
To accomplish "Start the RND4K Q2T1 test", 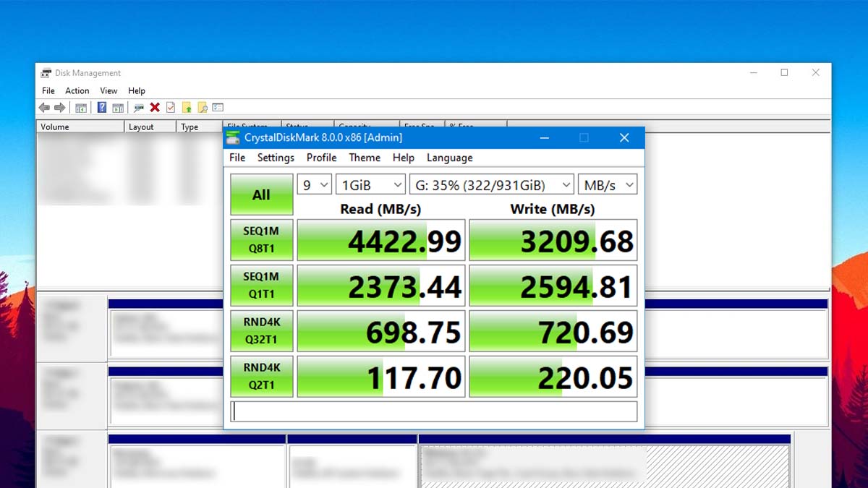I will click(x=262, y=376).
